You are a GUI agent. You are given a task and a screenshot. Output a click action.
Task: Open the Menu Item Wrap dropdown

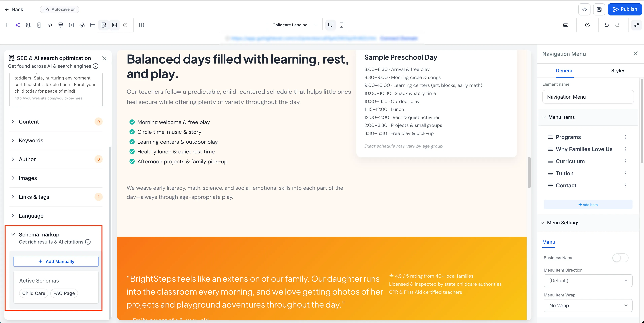coord(588,306)
